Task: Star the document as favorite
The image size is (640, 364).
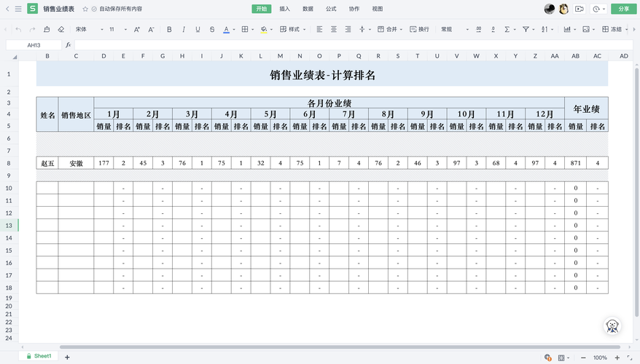Action: pyautogui.click(x=85, y=9)
